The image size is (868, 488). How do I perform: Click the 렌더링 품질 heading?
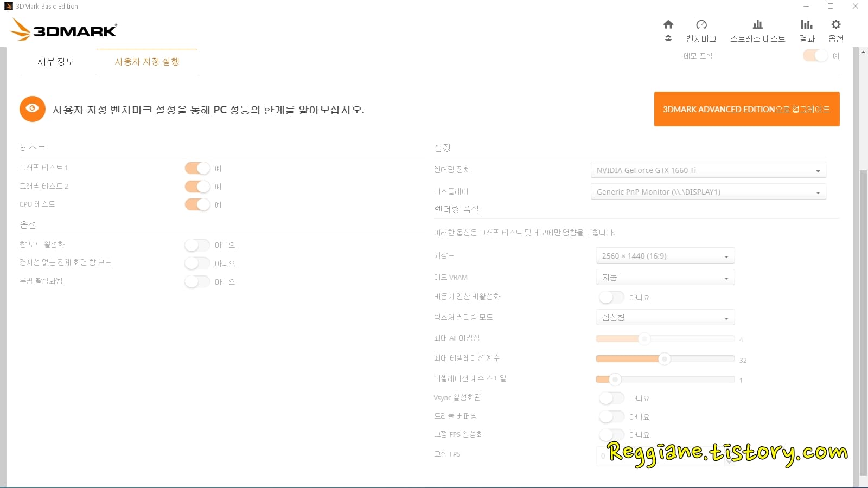[x=456, y=209]
